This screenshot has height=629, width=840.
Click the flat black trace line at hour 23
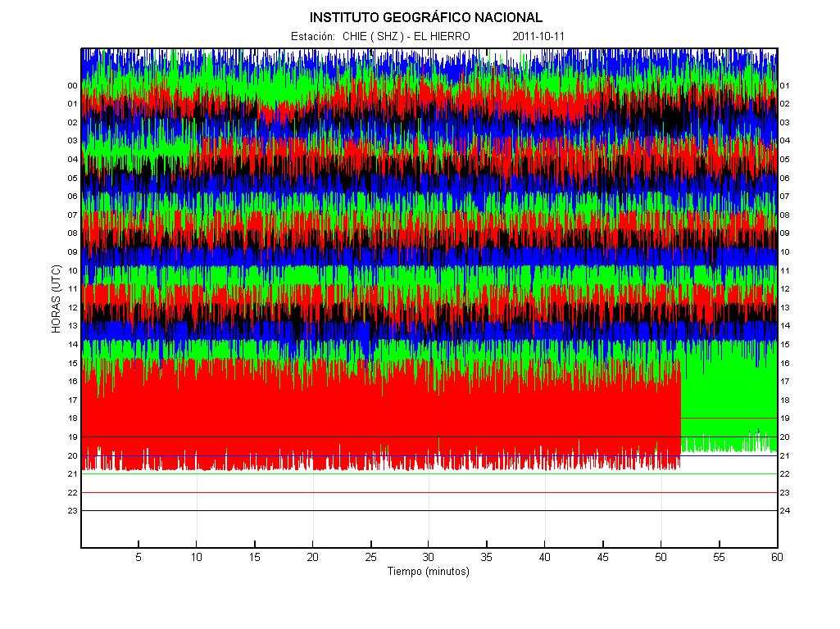pyautogui.click(x=429, y=511)
